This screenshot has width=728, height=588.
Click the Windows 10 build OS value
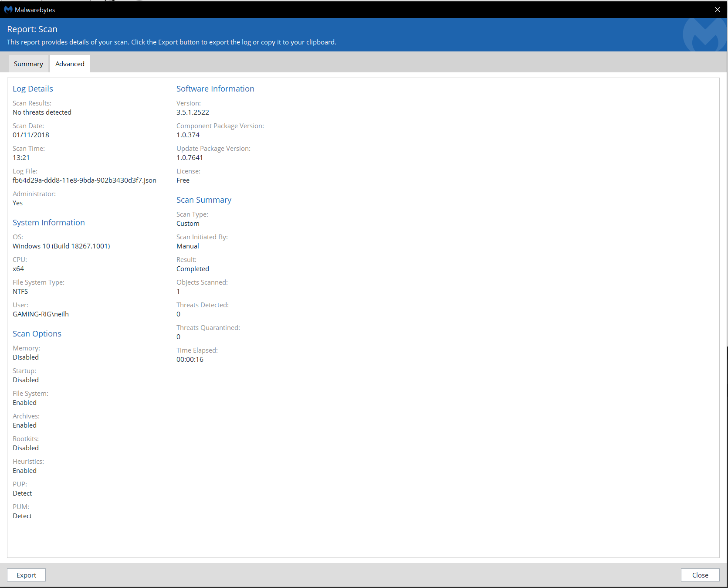(61, 246)
